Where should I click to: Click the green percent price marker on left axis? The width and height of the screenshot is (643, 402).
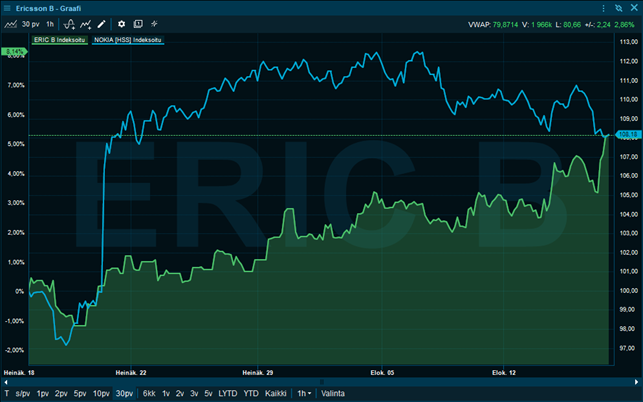(14, 51)
